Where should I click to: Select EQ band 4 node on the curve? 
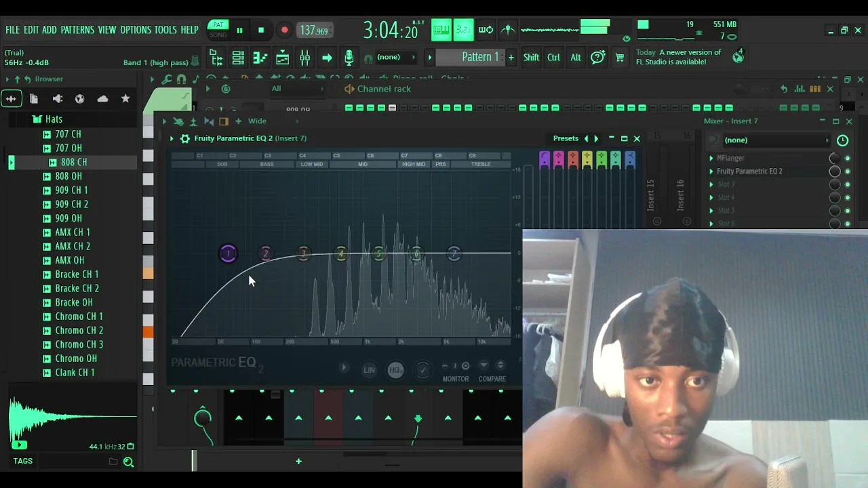coord(341,254)
